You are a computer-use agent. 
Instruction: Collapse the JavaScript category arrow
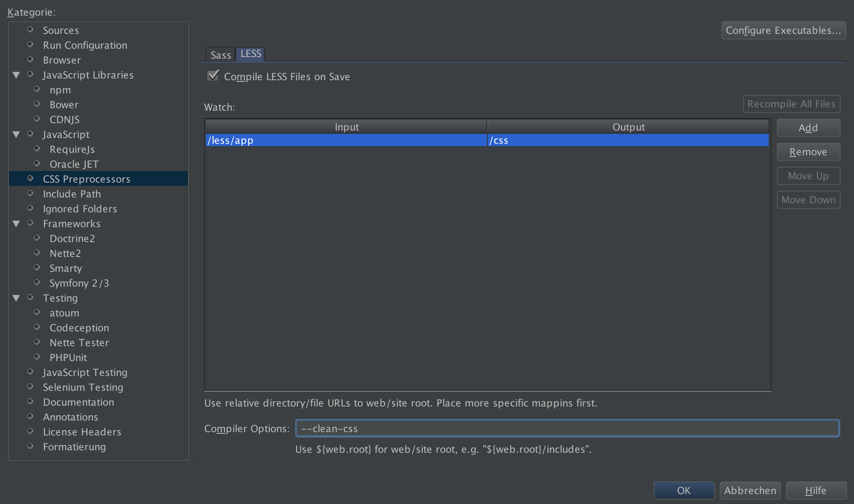[16, 135]
